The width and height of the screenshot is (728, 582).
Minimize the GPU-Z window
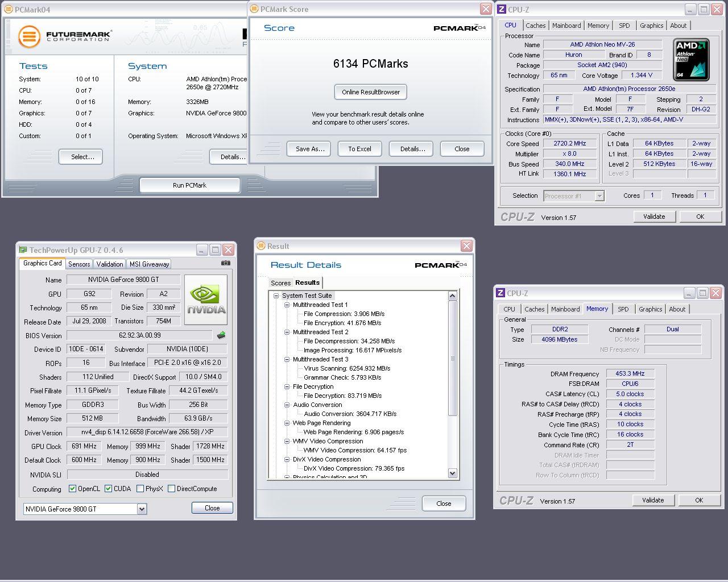tap(202, 250)
